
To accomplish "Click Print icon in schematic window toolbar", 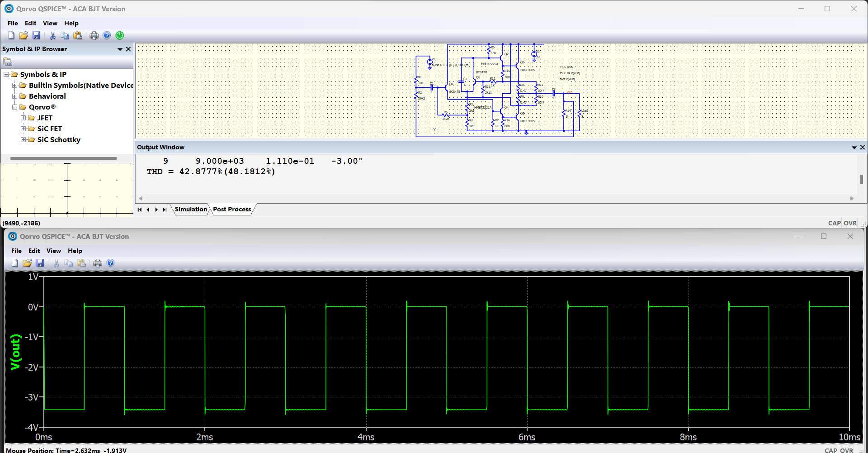I will tap(94, 35).
